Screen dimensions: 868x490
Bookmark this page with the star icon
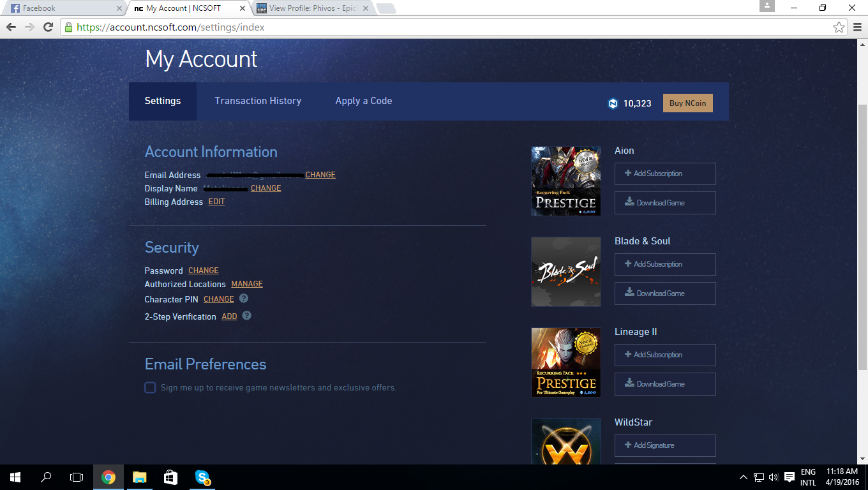pos(839,27)
